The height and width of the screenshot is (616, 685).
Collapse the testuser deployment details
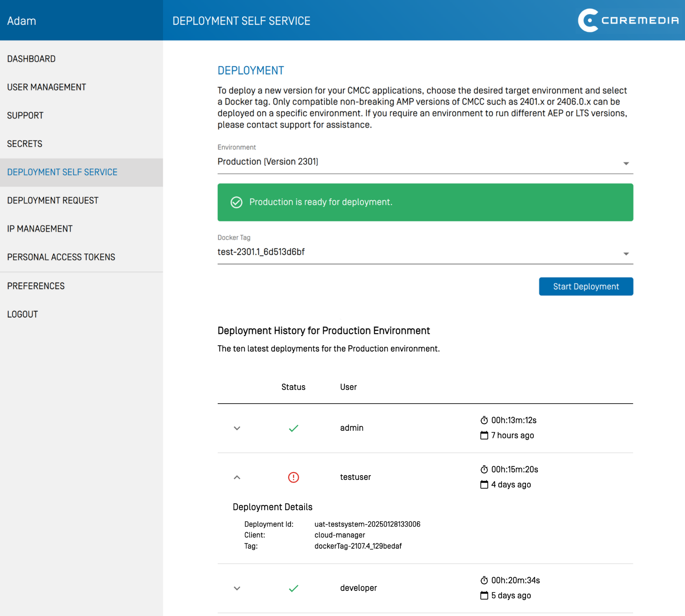pos(237,477)
